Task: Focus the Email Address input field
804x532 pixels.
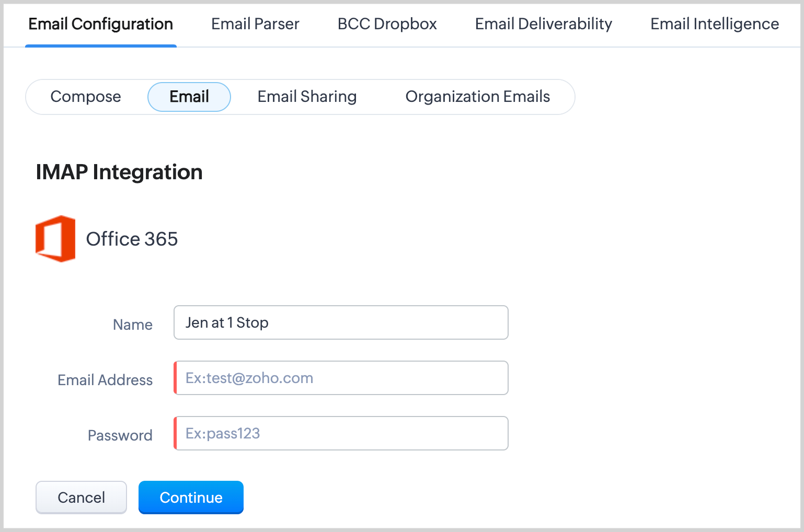Action: click(340, 378)
